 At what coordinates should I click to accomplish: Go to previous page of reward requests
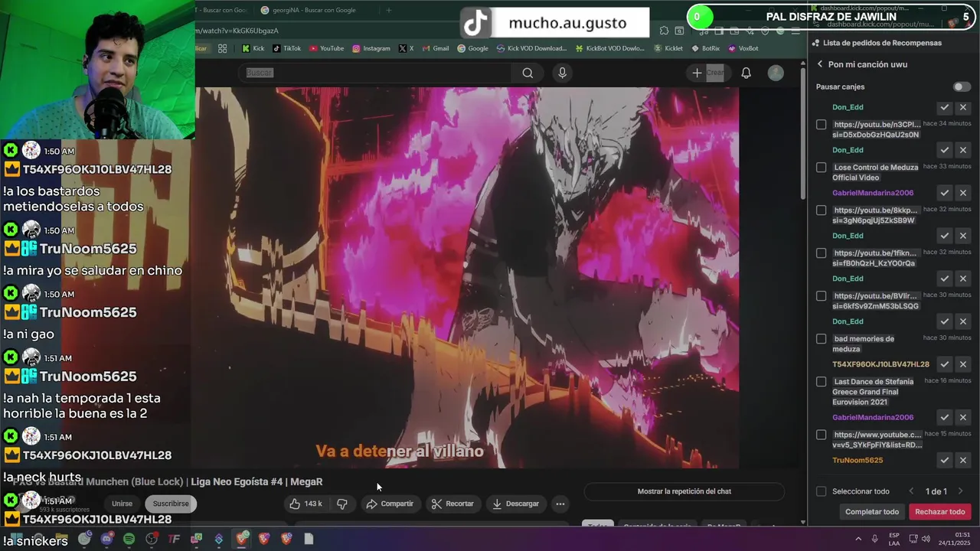[x=911, y=491]
